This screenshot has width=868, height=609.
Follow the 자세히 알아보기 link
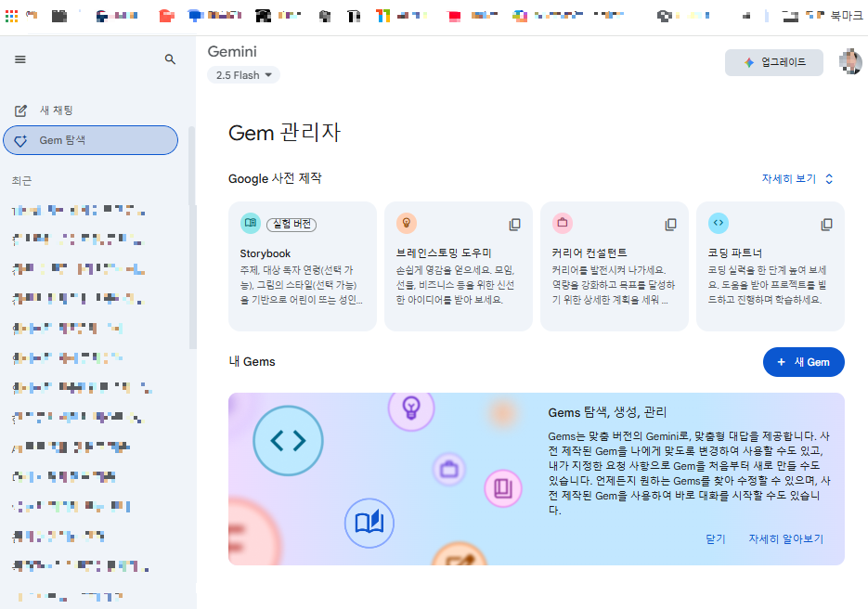pos(786,538)
